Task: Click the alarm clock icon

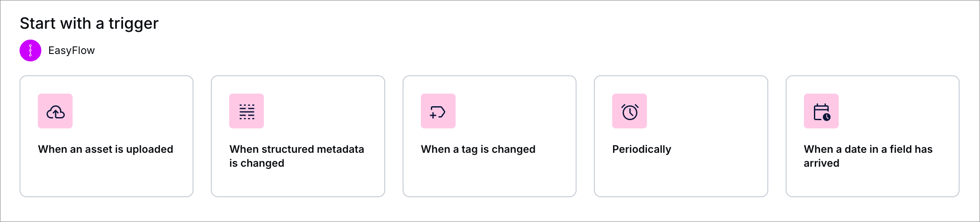Action: click(x=630, y=111)
